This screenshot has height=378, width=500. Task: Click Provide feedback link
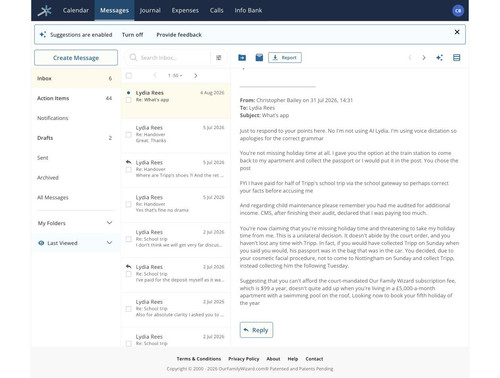[179, 35]
